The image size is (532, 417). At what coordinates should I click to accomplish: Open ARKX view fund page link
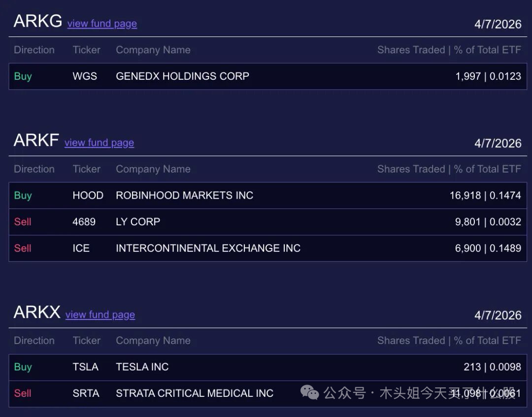tap(100, 315)
